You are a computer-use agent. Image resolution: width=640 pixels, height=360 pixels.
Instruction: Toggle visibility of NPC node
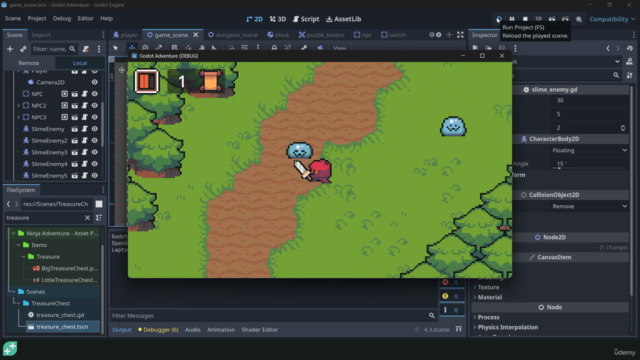click(x=95, y=94)
